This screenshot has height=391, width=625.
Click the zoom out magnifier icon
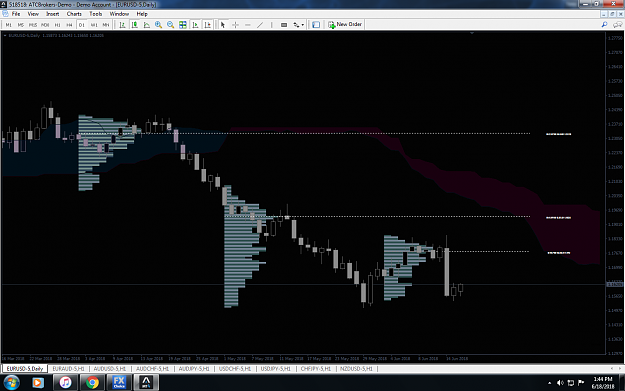(x=171, y=25)
